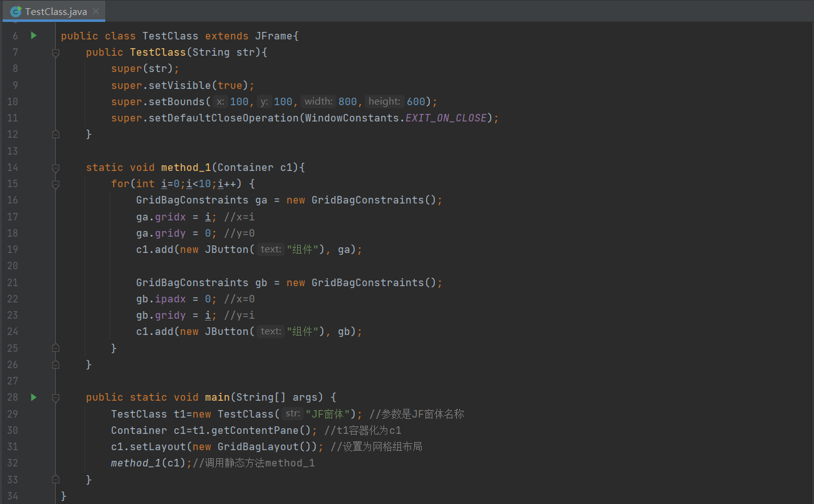This screenshot has width=814, height=504.
Task: Click the fold end marker on line 26
Action: click(56, 364)
